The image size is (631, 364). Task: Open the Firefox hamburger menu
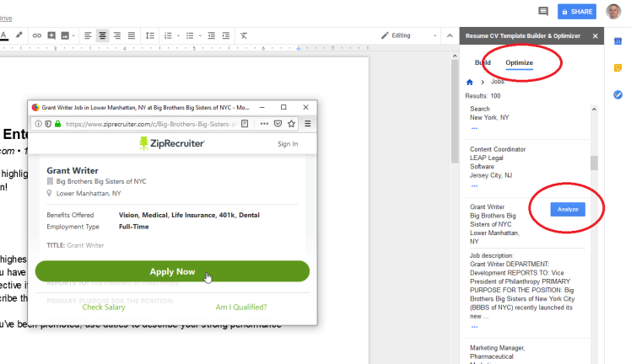click(307, 124)
